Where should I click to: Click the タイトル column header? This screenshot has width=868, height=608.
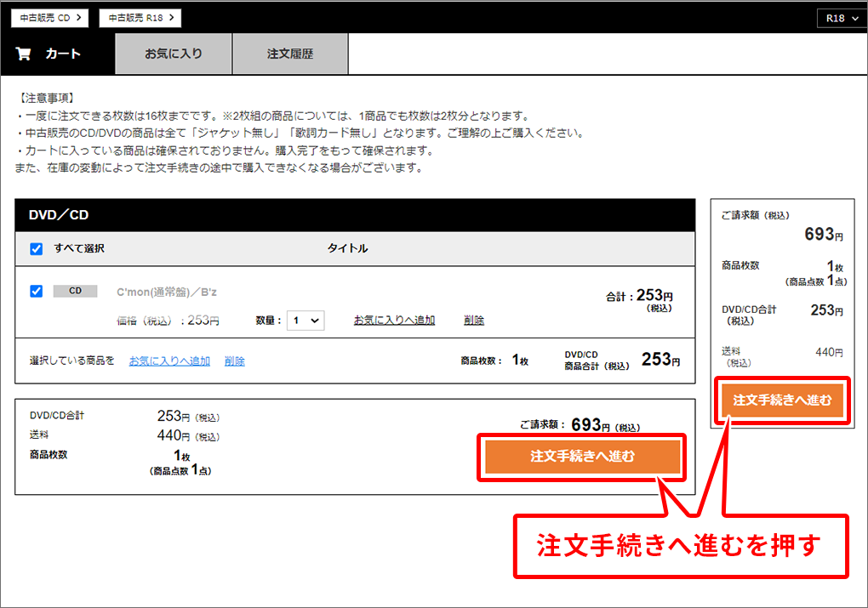pos(347,248)
